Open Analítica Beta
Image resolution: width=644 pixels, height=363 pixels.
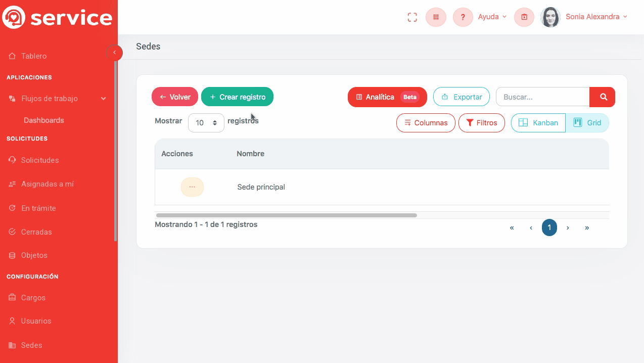tap(387, 97)
